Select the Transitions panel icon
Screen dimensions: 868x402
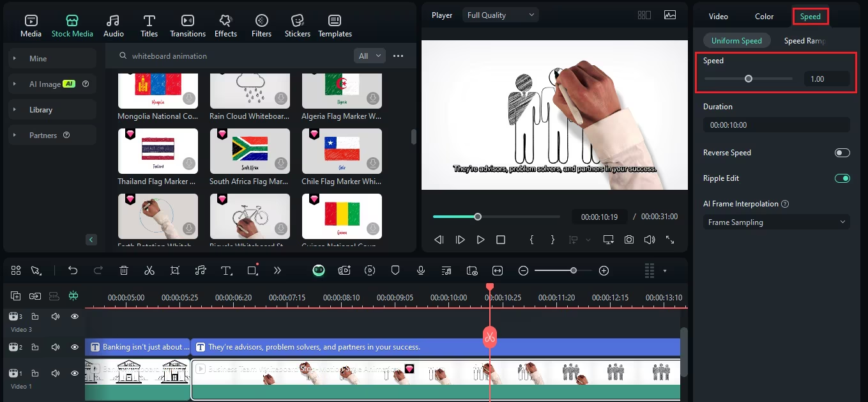point(187,24)
